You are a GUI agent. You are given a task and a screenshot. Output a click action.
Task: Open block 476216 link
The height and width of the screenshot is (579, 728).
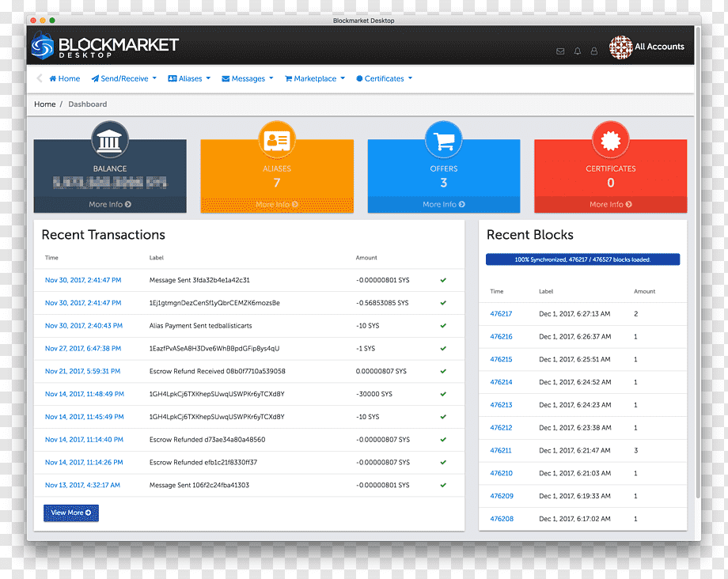point(501,336)
